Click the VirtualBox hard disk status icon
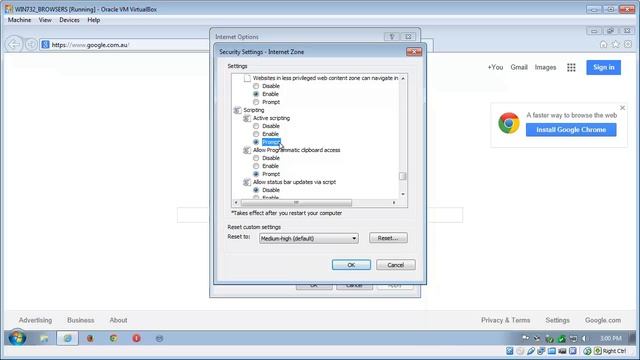This screenshot has height=360, width=640. [509, 351]
